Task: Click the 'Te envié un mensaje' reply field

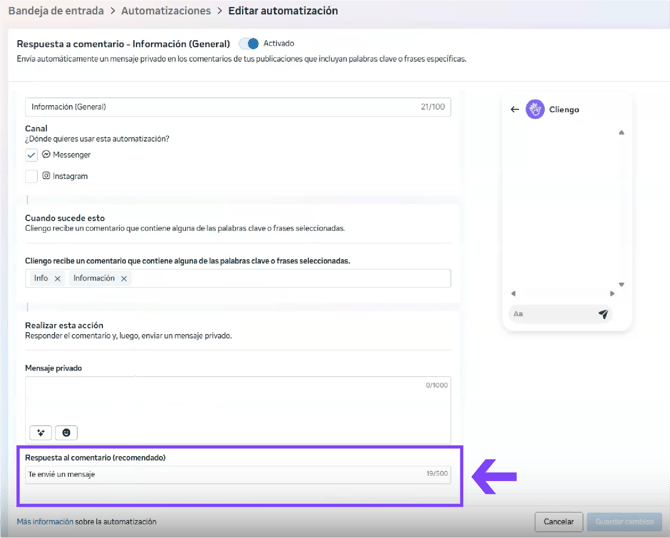Action: (220, 474)
